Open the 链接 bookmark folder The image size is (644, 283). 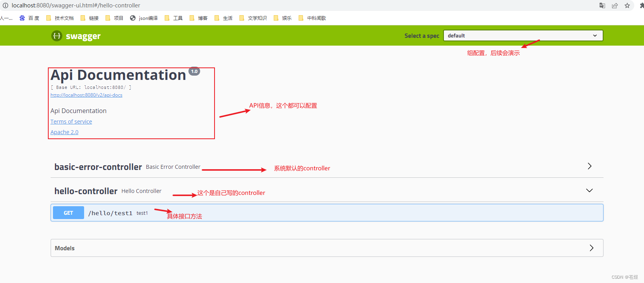pyautogui.click(x=90, y=18)
